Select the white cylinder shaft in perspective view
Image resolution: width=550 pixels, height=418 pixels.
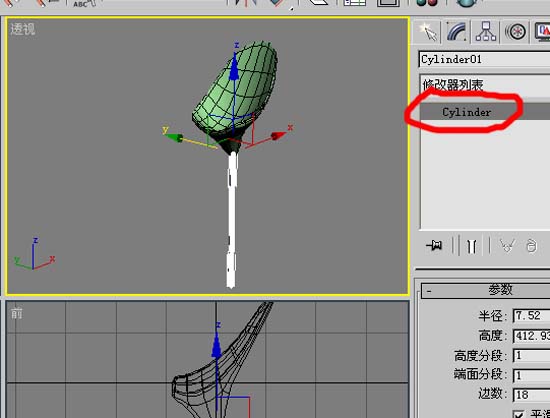coord(231,221)
